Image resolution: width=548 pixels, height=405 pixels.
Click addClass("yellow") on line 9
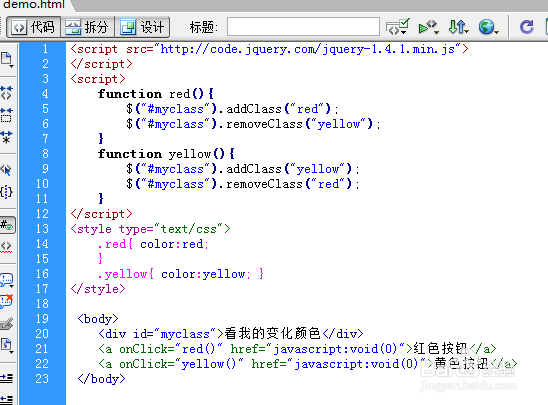[x=289, y=169]
